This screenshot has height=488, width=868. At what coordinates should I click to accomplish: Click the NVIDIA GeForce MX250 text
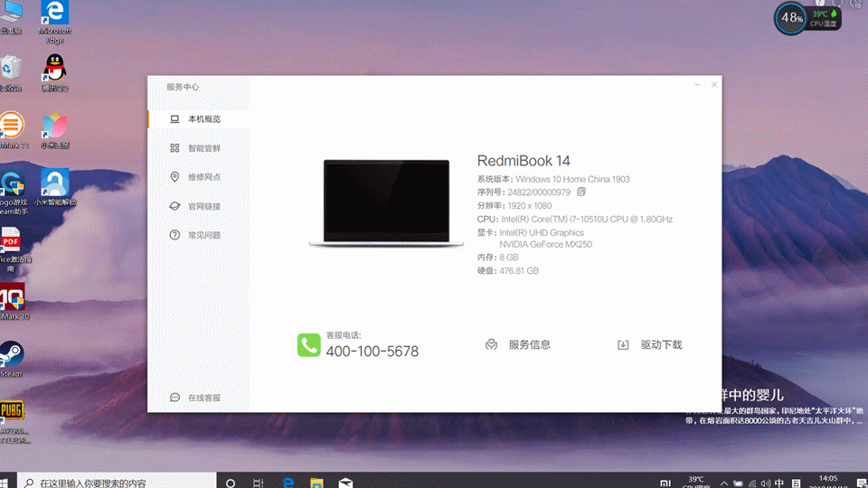tap(545, 244)
